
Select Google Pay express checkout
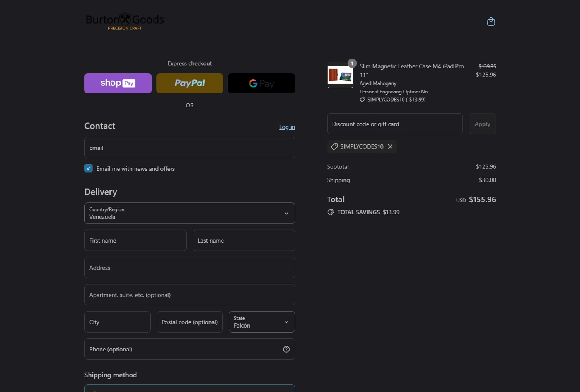pos(261,83)
